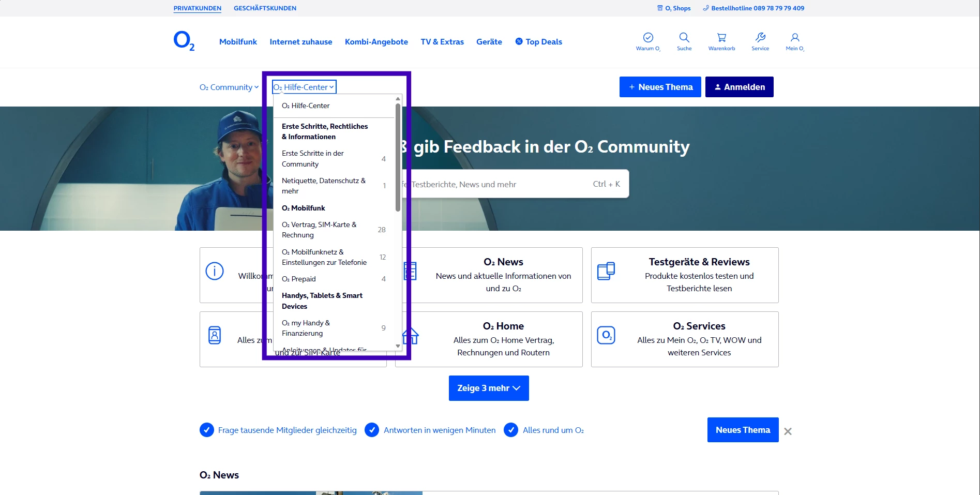980x495 pixels.
Task: Click the Bestellhotline phone icon
Action: [x=706, y=8]
